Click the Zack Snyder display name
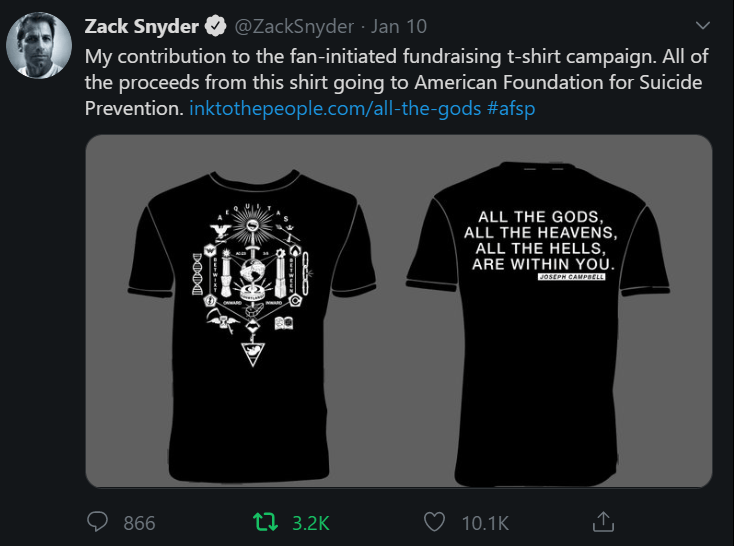 141,26
